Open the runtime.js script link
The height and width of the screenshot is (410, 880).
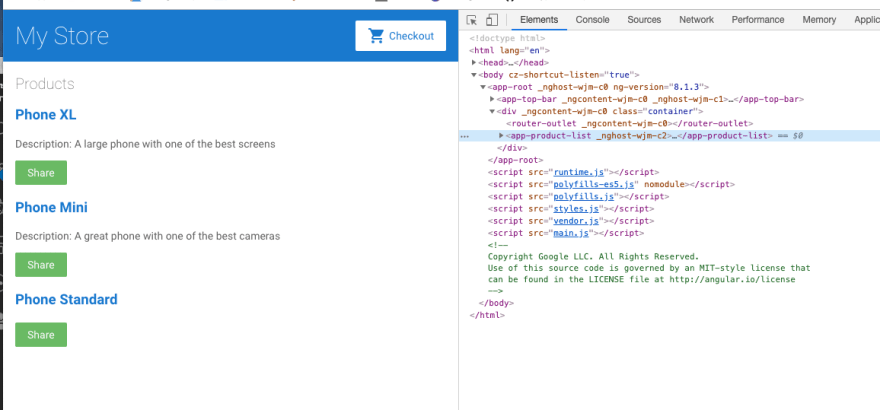(579, 172)
